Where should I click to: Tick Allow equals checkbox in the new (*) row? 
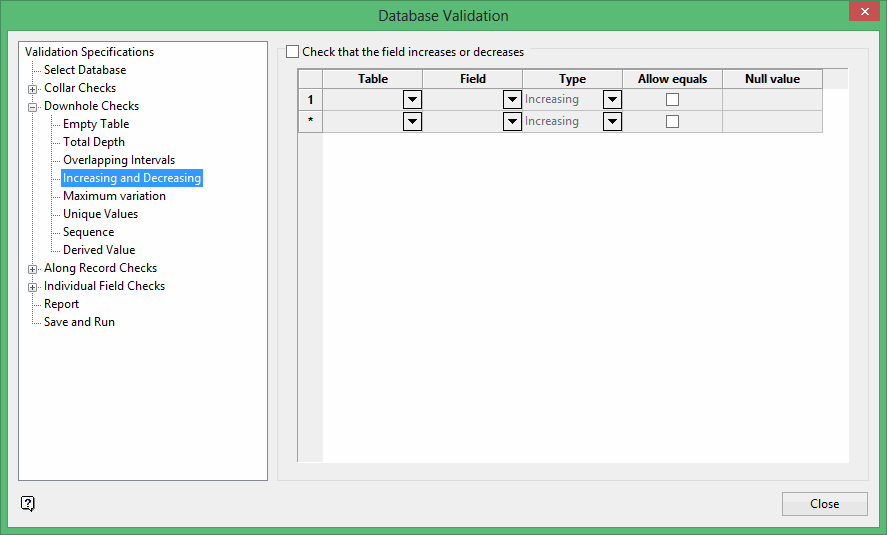pos(672,122)
